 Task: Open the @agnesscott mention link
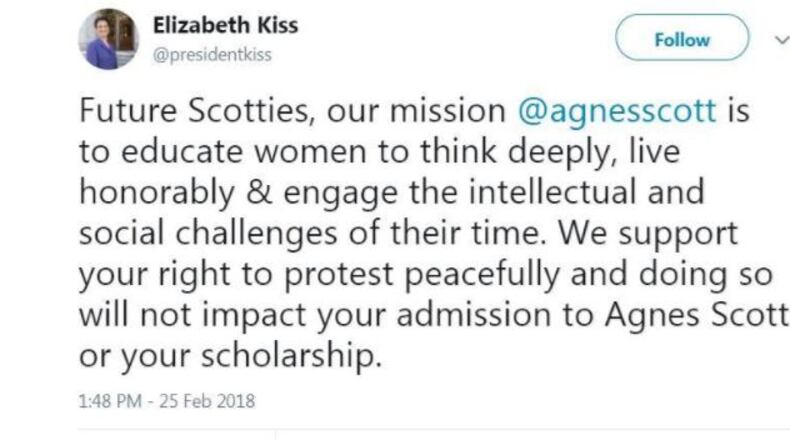618,111
